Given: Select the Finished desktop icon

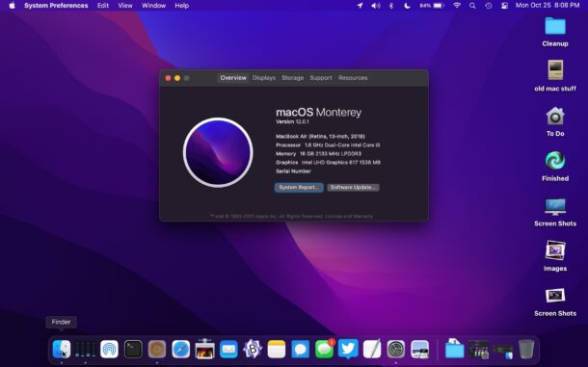Looking at the screenshot, I should point(555,167).
